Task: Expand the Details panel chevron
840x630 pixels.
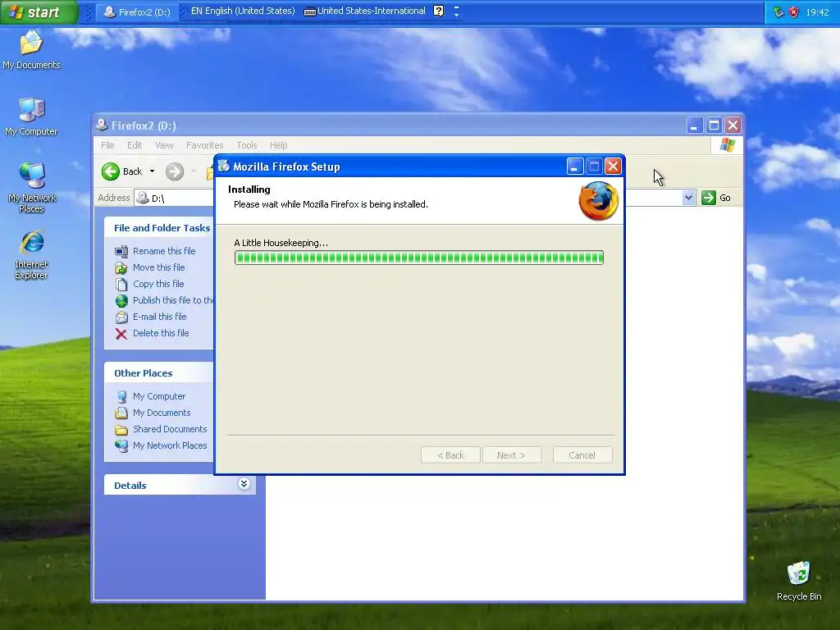Action: [244, 484]
